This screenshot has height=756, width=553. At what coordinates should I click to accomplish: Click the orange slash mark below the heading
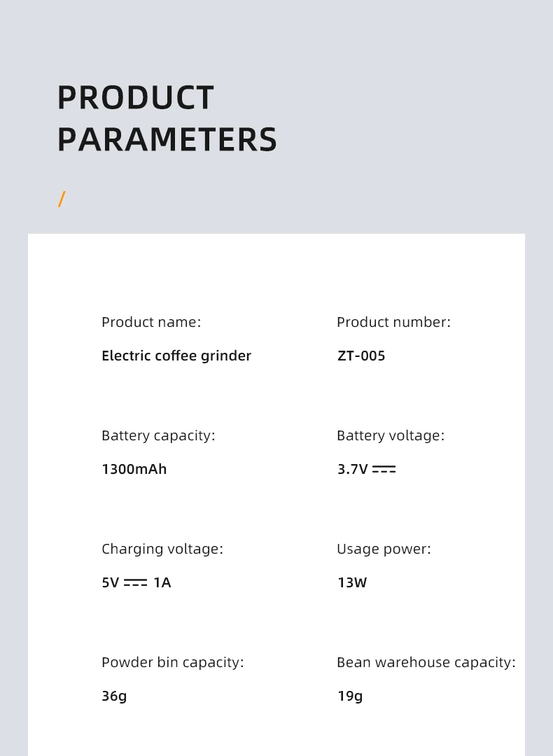coord(62,199)
